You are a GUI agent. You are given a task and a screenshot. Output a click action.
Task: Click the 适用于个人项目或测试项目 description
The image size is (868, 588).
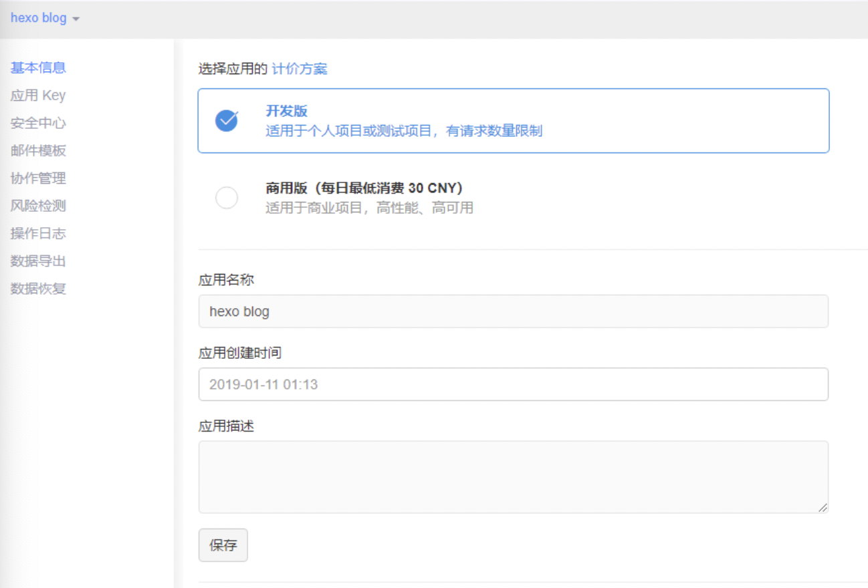pyautogui.click(x=404, y=131)
